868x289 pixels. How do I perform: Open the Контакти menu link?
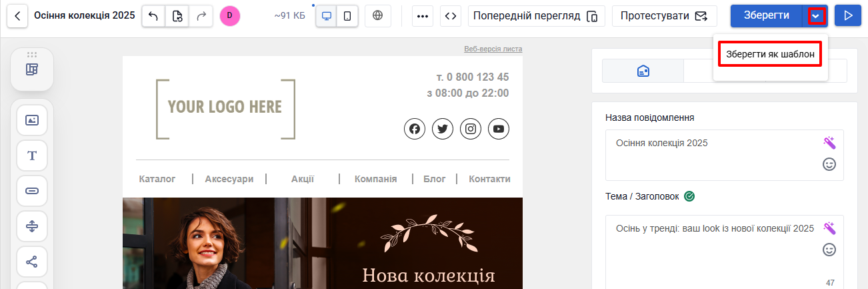(489, 179)
